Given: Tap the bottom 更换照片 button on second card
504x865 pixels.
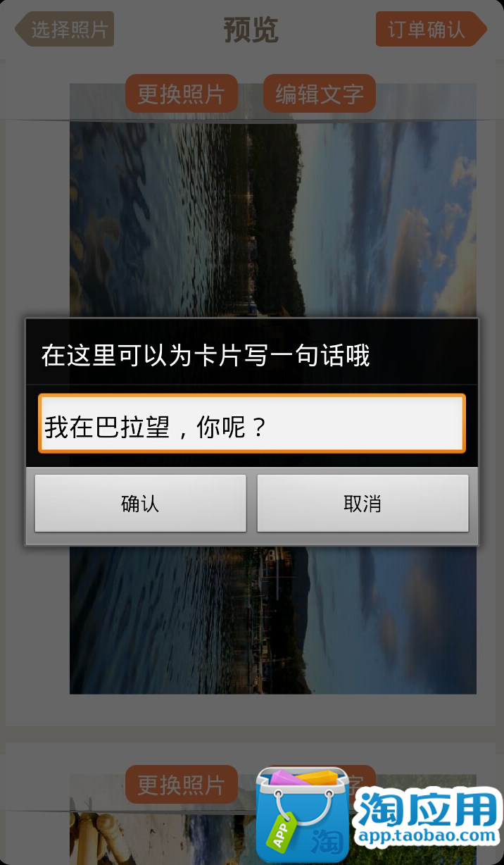Looking at the screenshot, I should (x=181, y=784).
